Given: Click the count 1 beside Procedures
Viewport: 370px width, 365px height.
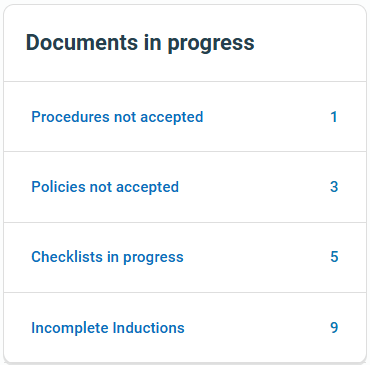Looking at the screenshot, I should point(334,117).
